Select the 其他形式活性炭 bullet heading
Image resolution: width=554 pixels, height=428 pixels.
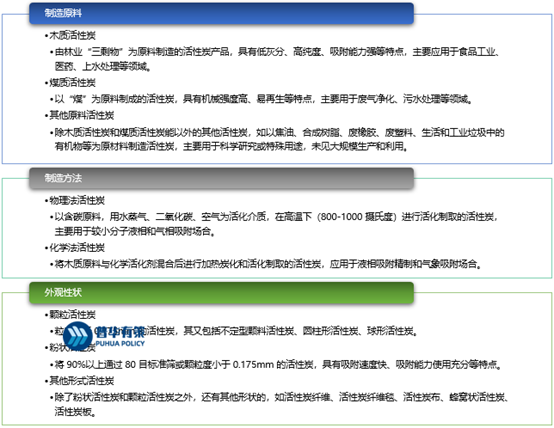click(x=82, y=381)
